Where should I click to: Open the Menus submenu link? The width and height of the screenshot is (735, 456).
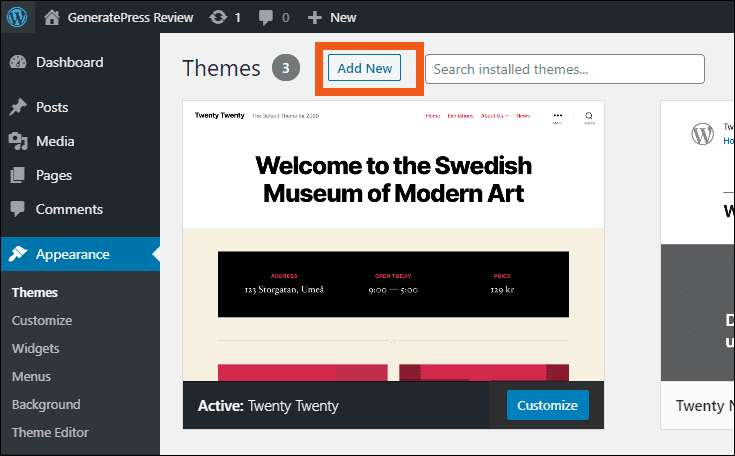(31, 377)
